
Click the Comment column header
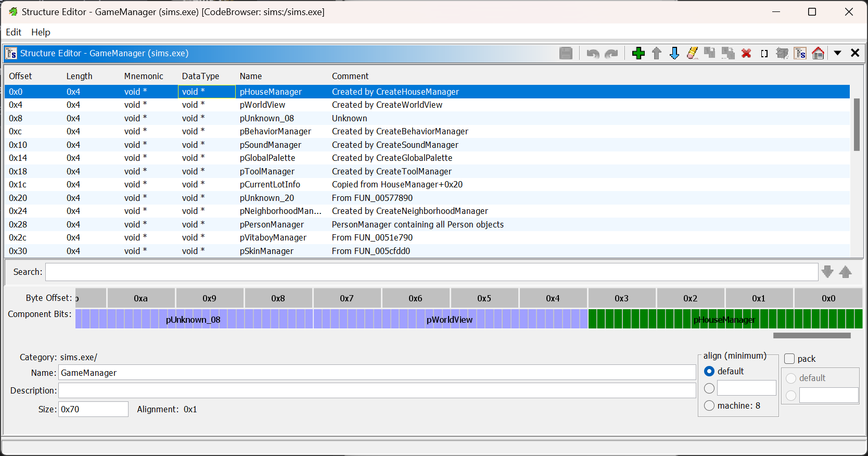[x=350, y=76]
